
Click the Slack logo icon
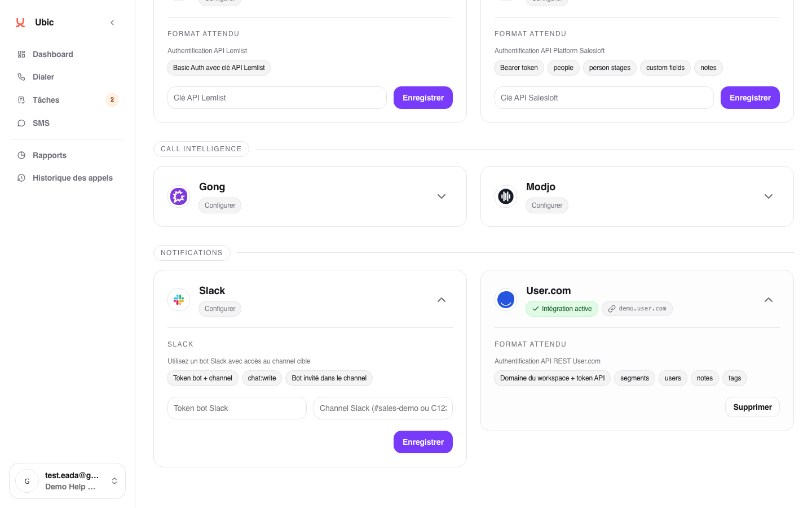click(179, 300)
